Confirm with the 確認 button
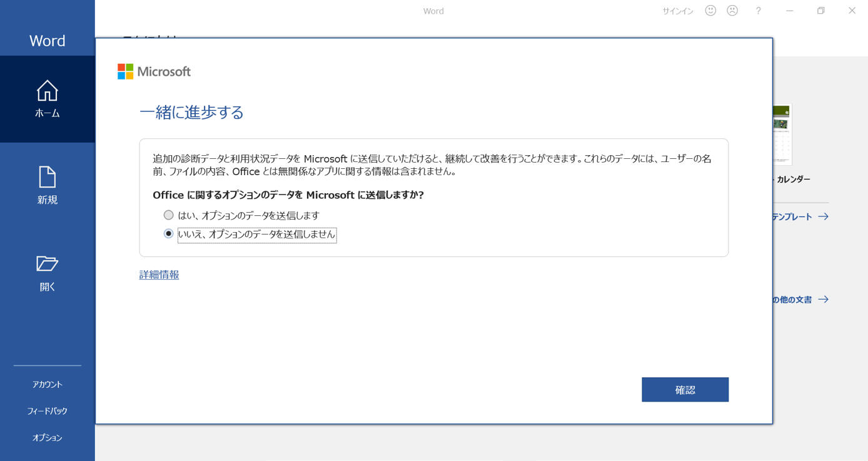Image resolution: width=868 pixels, height=461 pixels. pyautogui.click(x=685, y=390)
